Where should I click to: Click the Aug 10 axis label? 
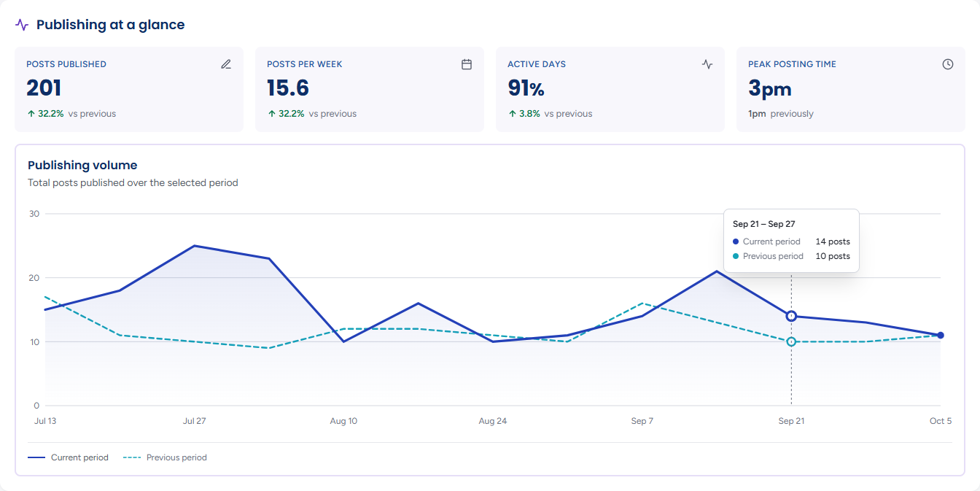point(343,421)
